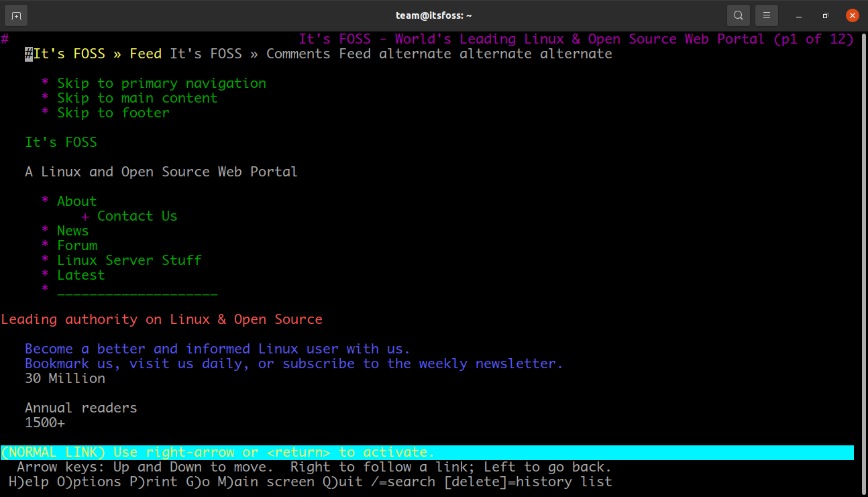
Task: Open the News link
Action: coord(73,231)
